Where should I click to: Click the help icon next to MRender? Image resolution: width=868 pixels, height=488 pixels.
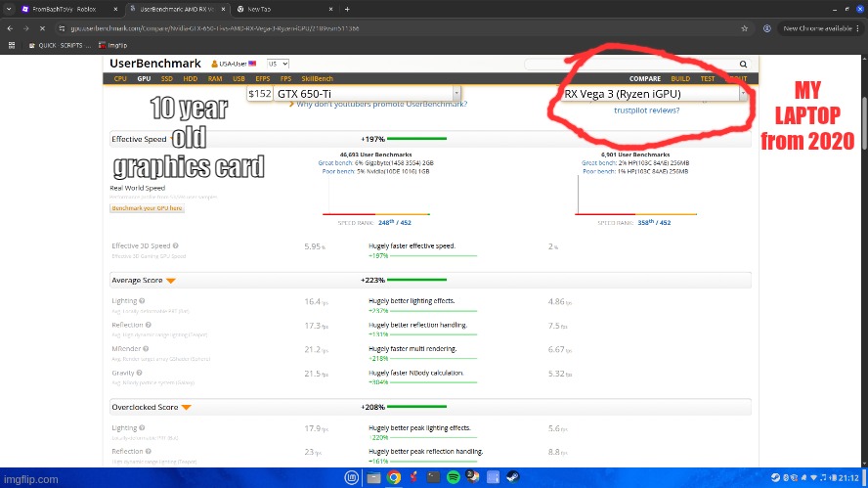(x=146, y=348)
